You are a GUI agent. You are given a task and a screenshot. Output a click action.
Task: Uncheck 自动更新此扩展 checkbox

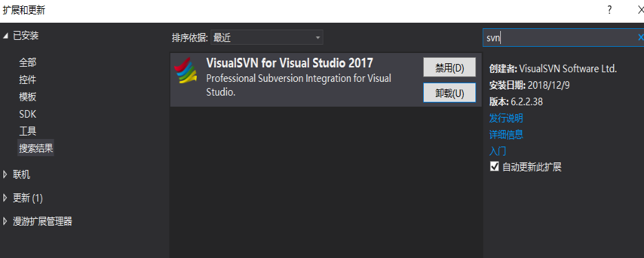[x=495, y=166]
